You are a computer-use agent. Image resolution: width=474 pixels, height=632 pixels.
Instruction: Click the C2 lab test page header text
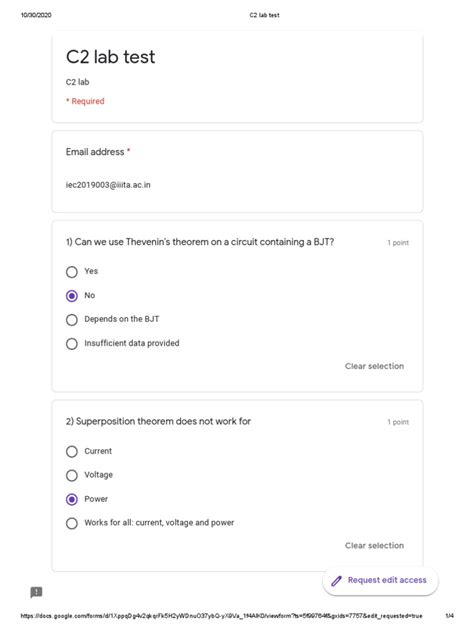264,15
